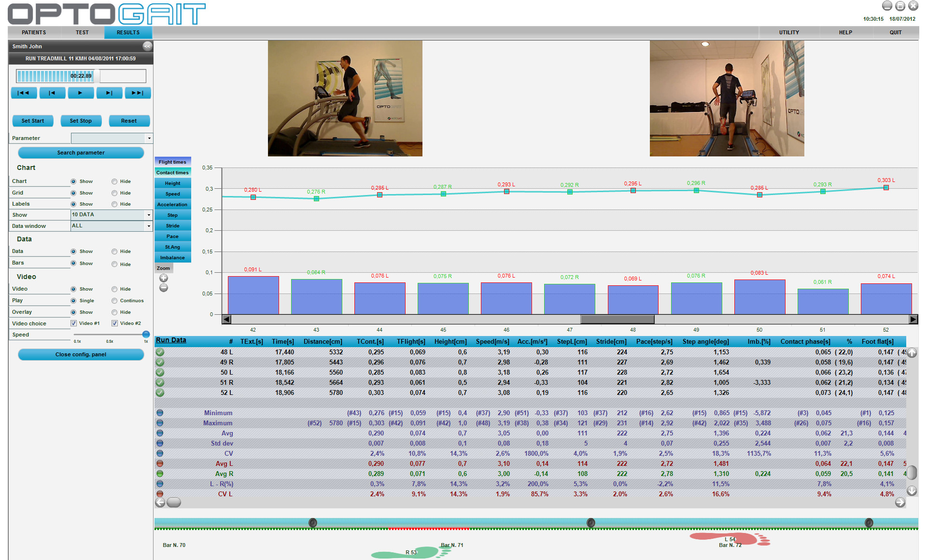The width and height of the screenshot is (927, 560).
Task: Uncheck the Video #1 checkbox
Action: [x=73, y=323]
